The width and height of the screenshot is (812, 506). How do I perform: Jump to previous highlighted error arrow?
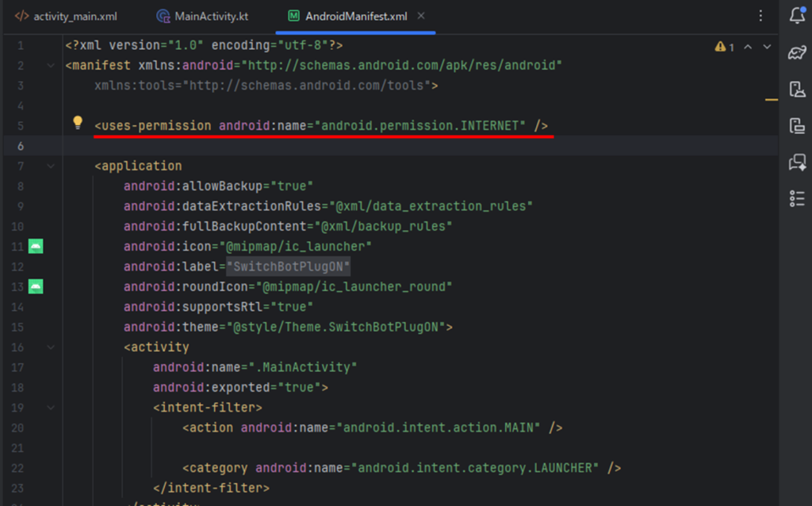[748, 47]
